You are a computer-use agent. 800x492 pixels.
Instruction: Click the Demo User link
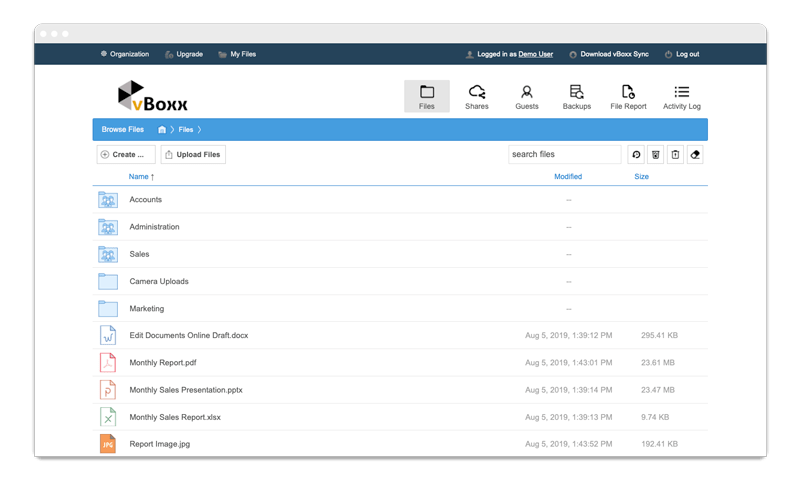pyautogui.click(x=535, y=54)
